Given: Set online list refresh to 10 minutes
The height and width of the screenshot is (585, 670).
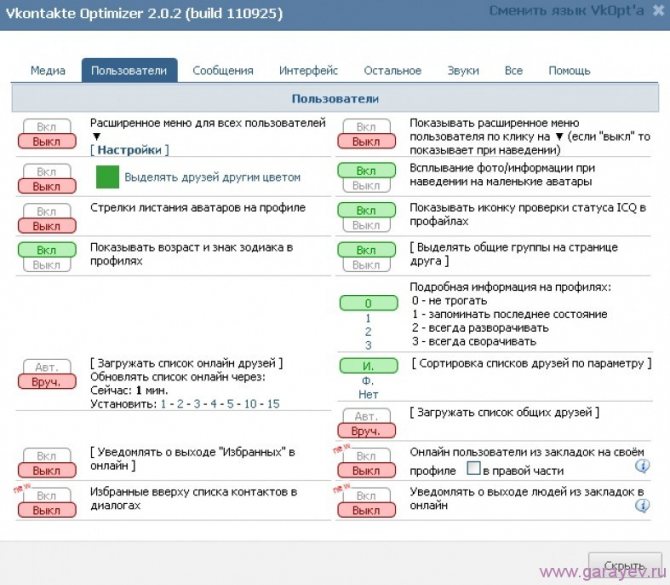Looking at the screenshot, I should [x=250, y=404].
